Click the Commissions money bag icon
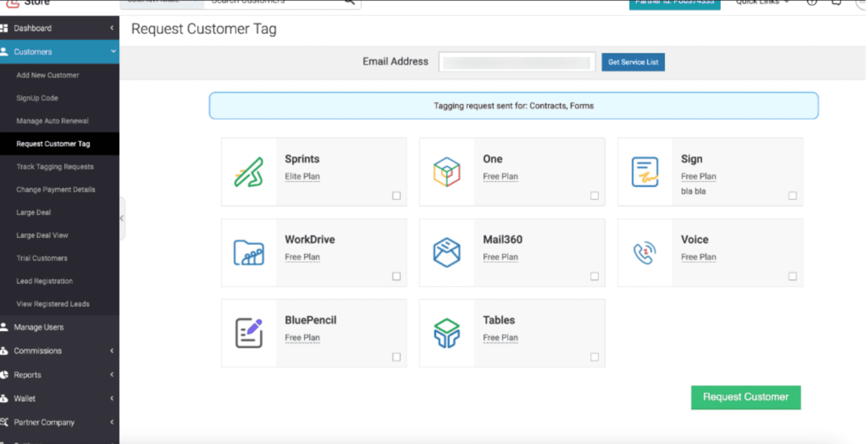Viewport: 868px width, 444px height. point(4,351)
